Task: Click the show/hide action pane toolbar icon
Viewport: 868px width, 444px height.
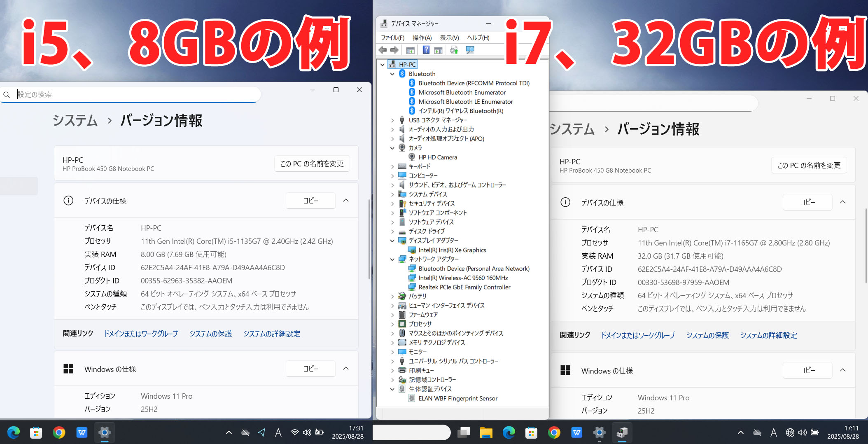Action: 438,50
